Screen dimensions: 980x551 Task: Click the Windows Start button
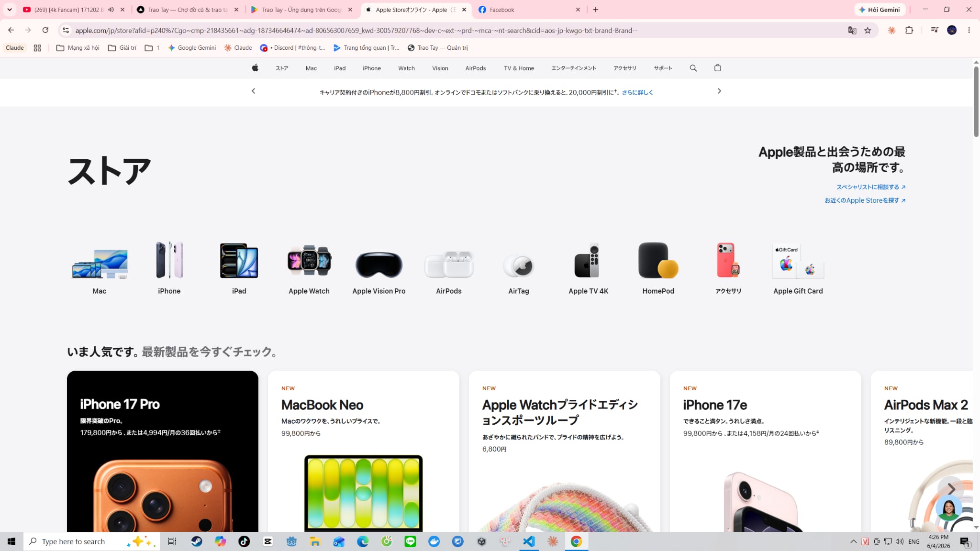coord(11,541)
